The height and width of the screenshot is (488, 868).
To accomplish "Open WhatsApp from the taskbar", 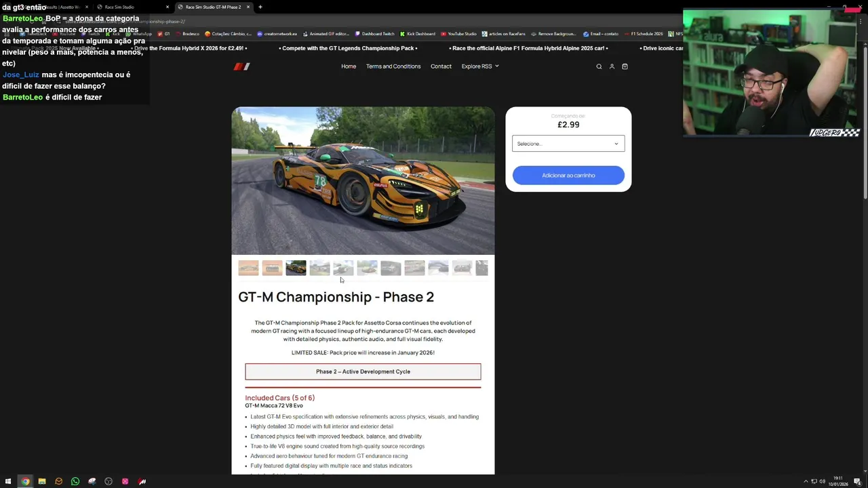I will point(75,481).
